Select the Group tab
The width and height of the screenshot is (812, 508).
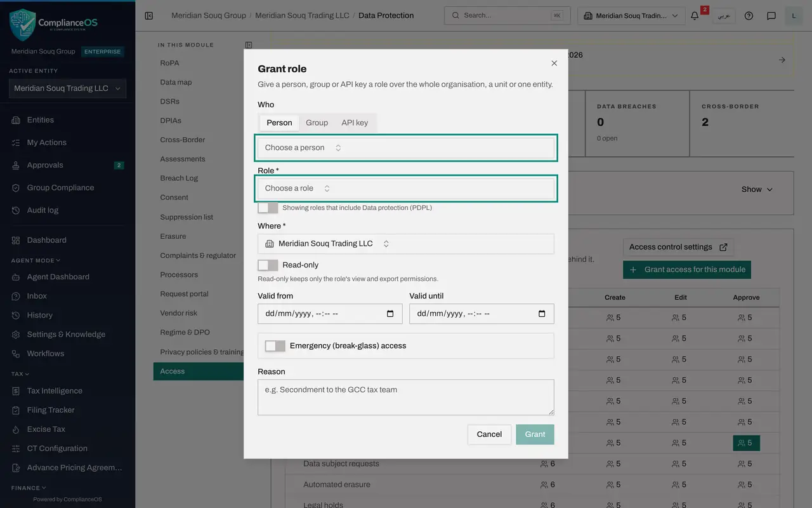(x=317, y=123)
